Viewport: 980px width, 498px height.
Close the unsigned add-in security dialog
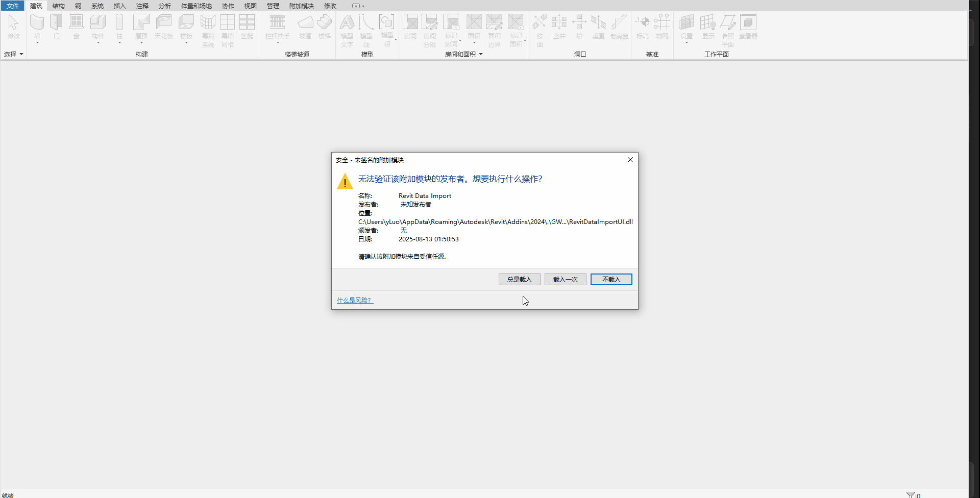pos(630,160)
